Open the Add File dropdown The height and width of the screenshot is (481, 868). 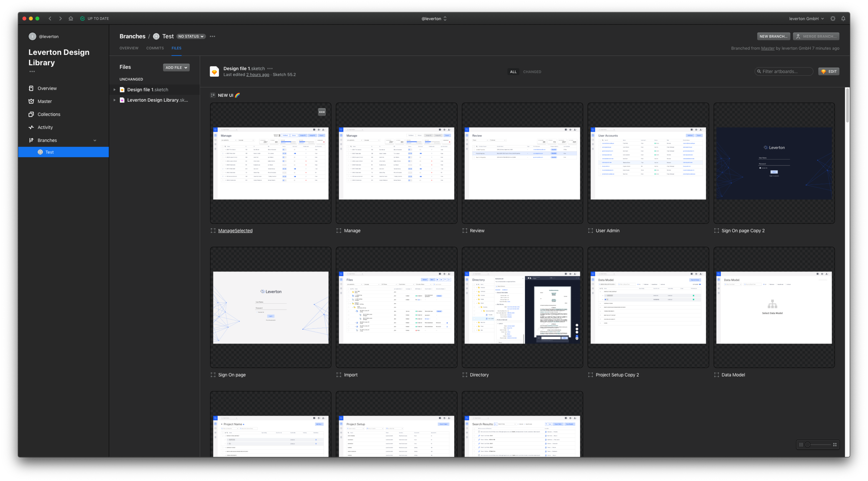click(176, 68)
